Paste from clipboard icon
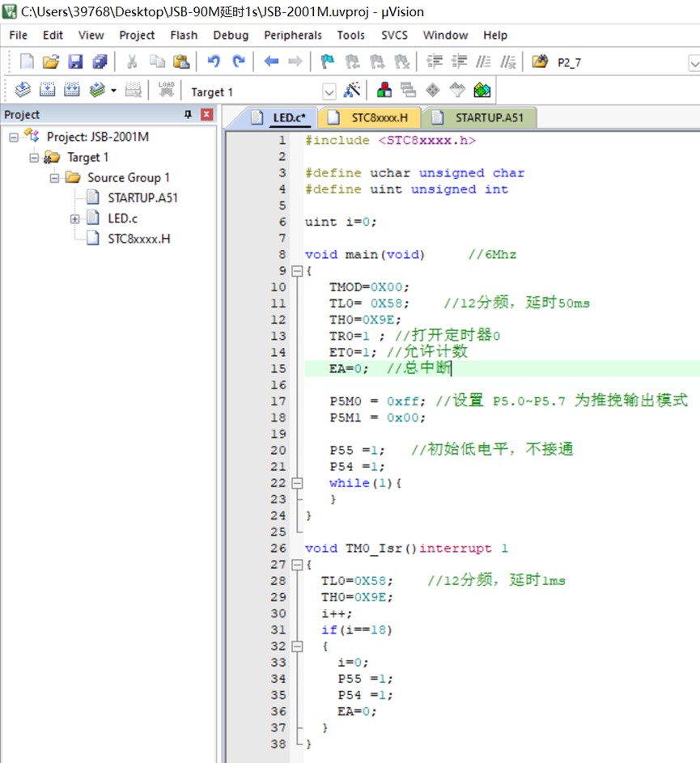Viewport: 700px width, 763px height. [181, 61]
